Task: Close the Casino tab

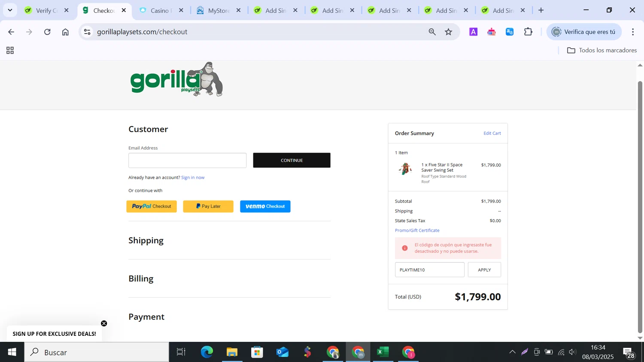Action: [x=181, y=10]
